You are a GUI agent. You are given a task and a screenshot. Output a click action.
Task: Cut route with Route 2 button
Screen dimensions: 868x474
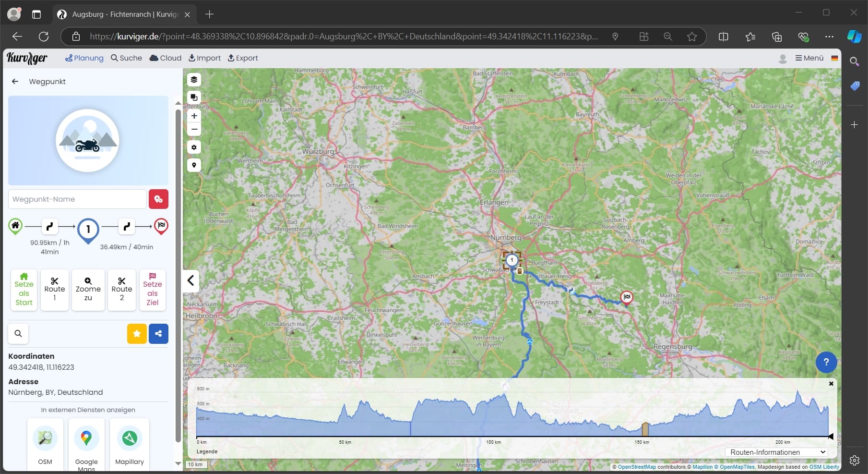pyautogui.click(x=121, y=290)
